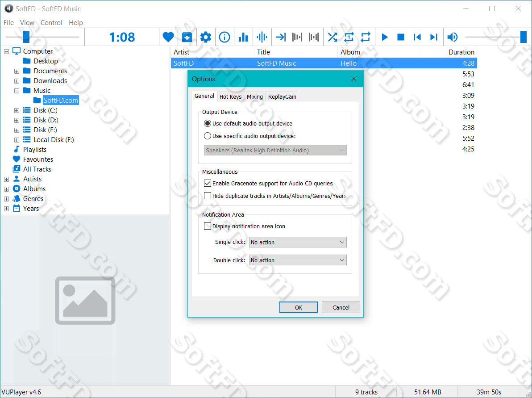Screen dimensions: 532x398
Task: Select Use default audio output device
Action: click(207, 123)
